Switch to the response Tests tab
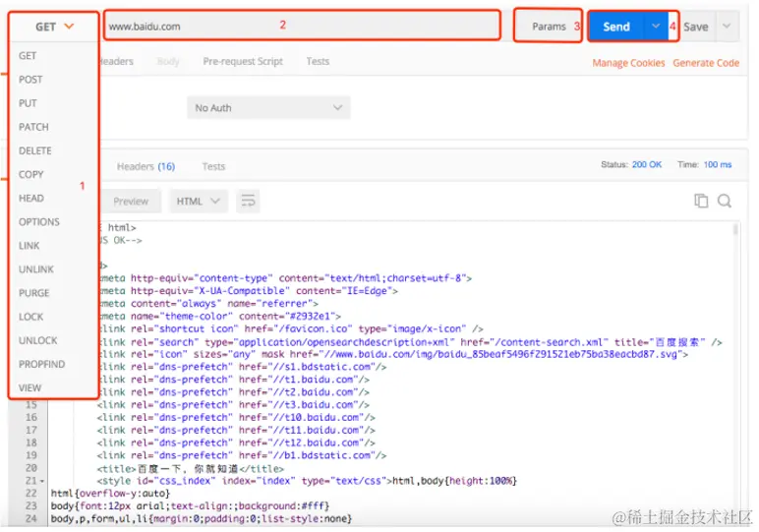759x532 pixels. pyautogui.click(x=213, y=166)
